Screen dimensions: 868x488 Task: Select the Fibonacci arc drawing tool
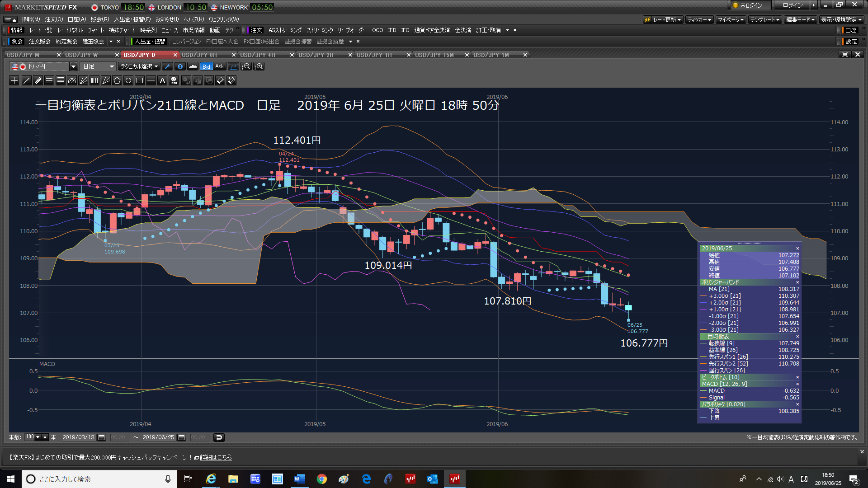pos(72,80)
